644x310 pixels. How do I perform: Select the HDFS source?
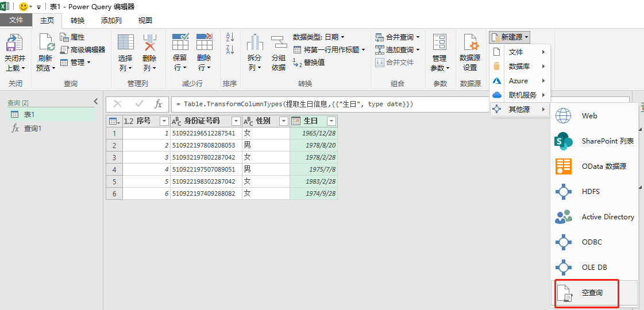595,191
